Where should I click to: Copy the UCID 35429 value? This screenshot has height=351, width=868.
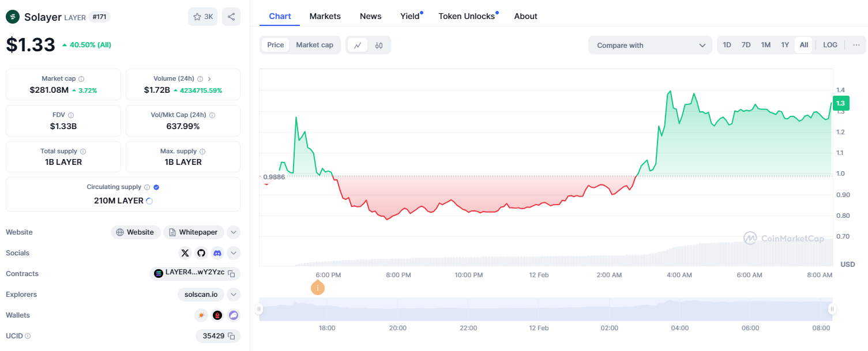tap(231, 336)
